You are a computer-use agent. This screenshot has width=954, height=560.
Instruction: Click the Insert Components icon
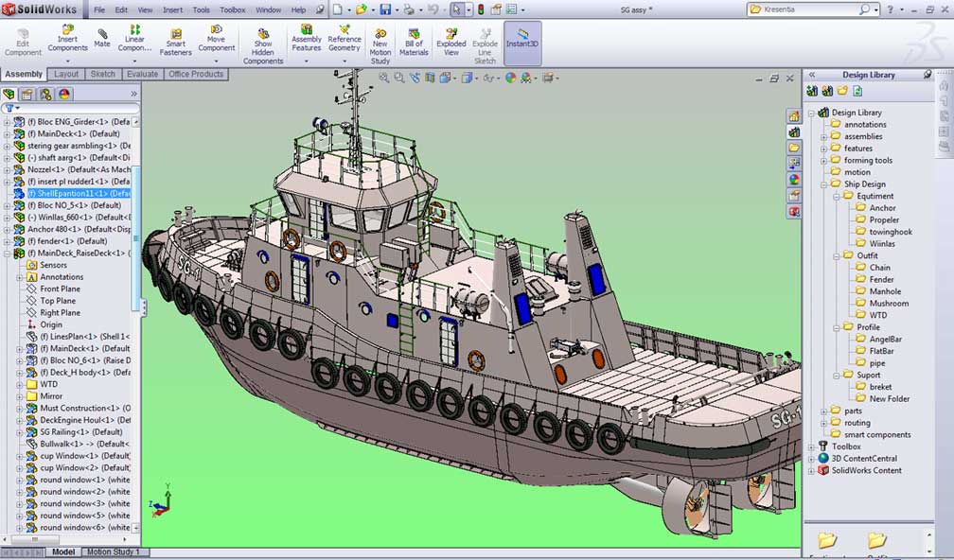[66, 36]
